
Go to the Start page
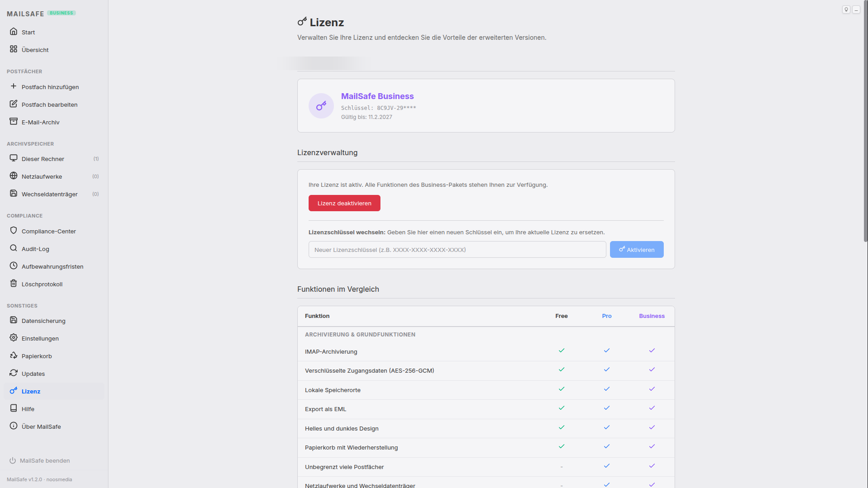point(28,32)
